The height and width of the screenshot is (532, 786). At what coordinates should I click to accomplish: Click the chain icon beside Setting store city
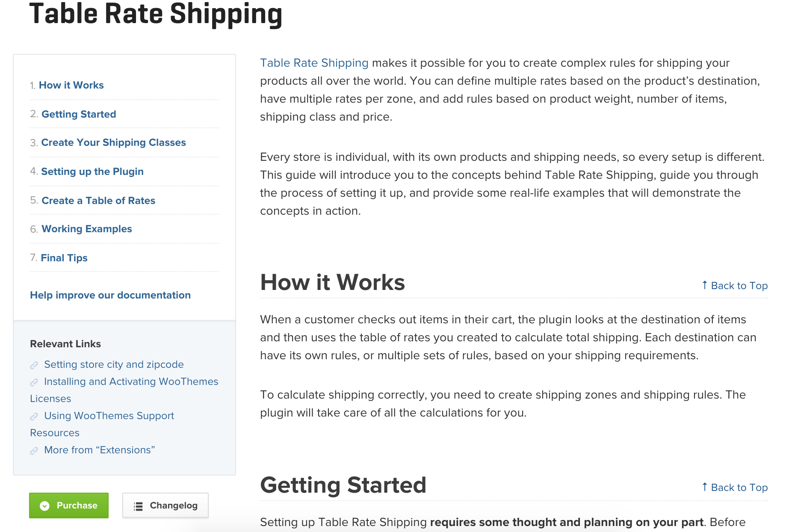[x=34, y=365]
